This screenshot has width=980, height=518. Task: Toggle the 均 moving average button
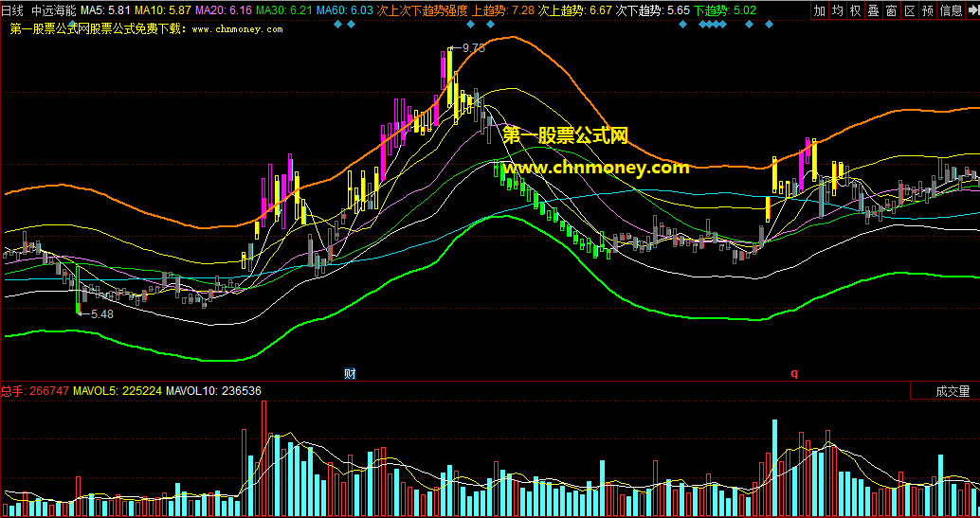[x=838, y=10]
